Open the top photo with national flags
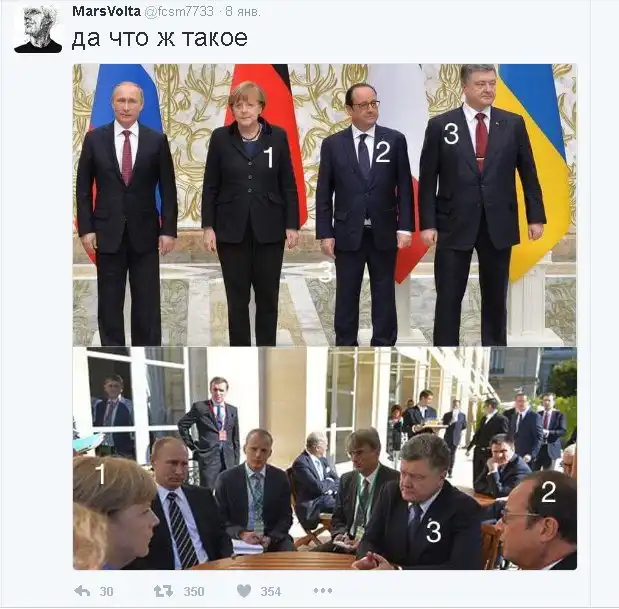619x609 pixels. [x=325, y=205]
